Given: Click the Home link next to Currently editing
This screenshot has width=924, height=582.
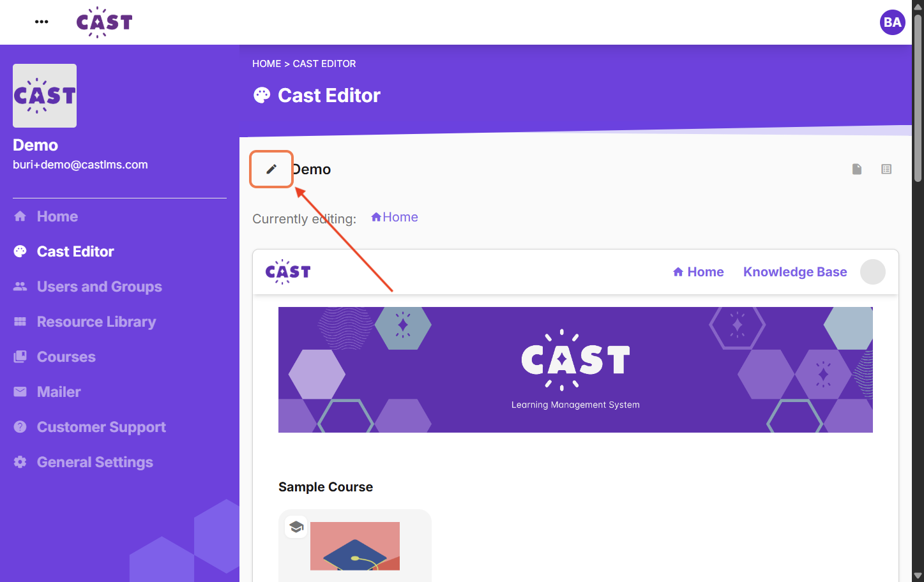Looking at the screenshot, I should [x=395, y=217].
